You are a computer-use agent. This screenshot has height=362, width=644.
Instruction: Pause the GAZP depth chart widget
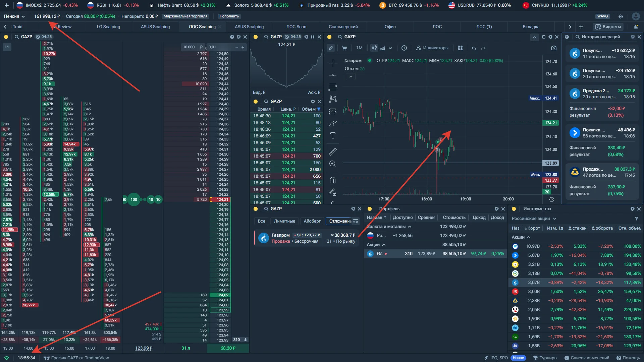313,37
